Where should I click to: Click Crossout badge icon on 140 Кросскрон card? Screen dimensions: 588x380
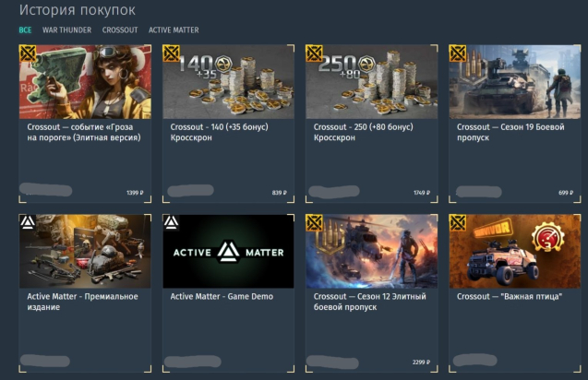[x=171, y=53]
